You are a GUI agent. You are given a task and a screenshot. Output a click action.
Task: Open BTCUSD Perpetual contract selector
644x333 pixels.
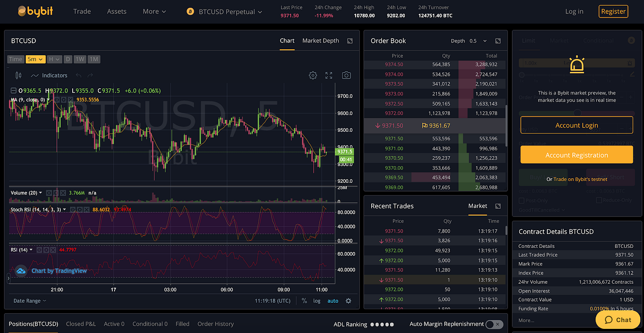coord(224,12)
